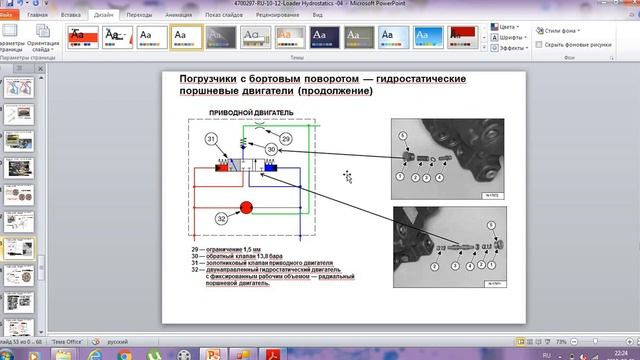Viewport: 640px width, 360px height.
Task: Open uTorrent on taskbar
Action: click(x=154, y=355)
